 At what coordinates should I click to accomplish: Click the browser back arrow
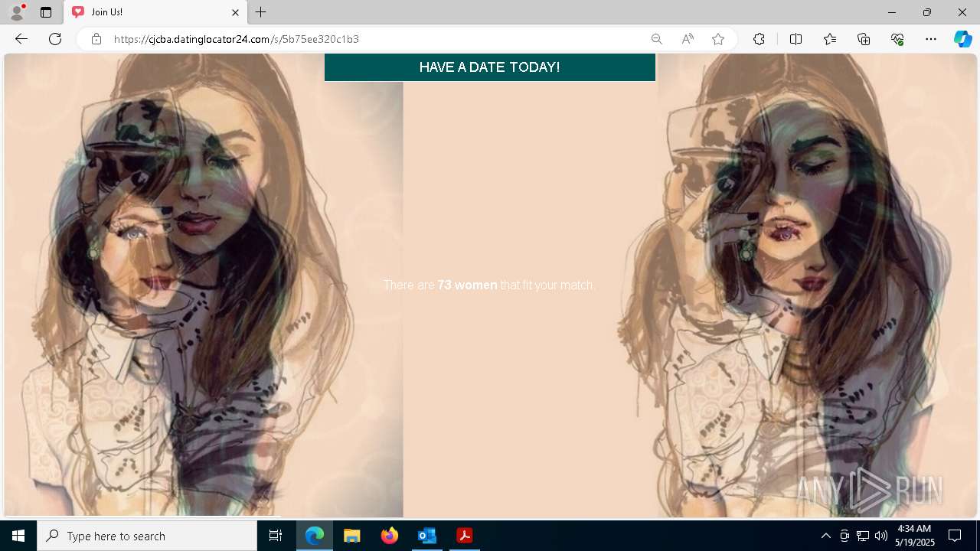point(21,39)
